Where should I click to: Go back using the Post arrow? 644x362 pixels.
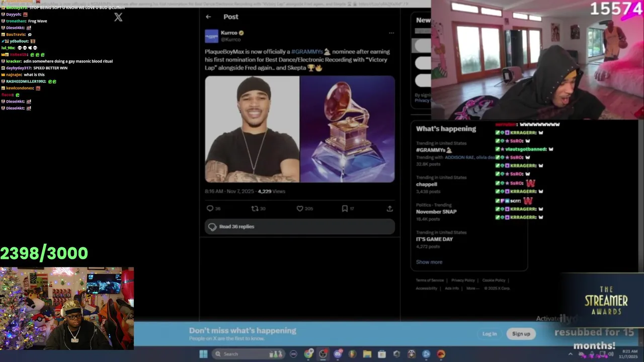point(208,17)
